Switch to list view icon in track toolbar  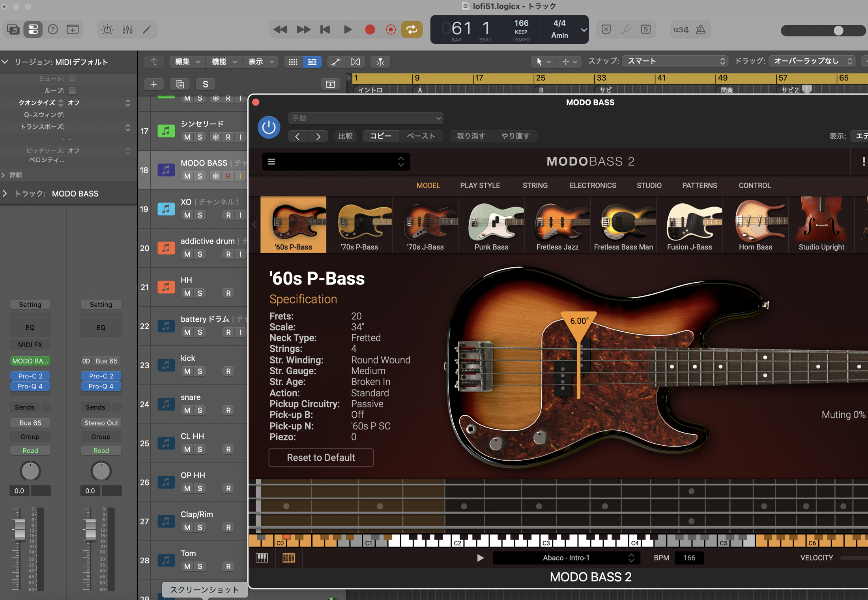312,62
